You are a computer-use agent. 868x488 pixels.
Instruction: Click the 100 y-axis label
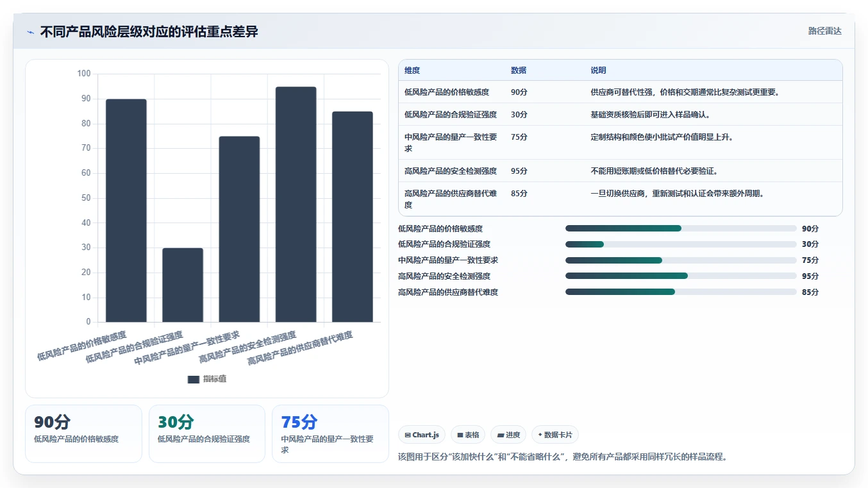84,74
